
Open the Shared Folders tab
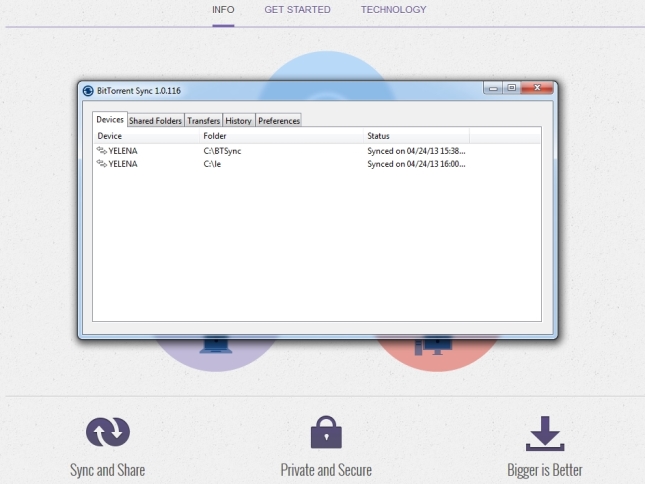tap(155, 120)
